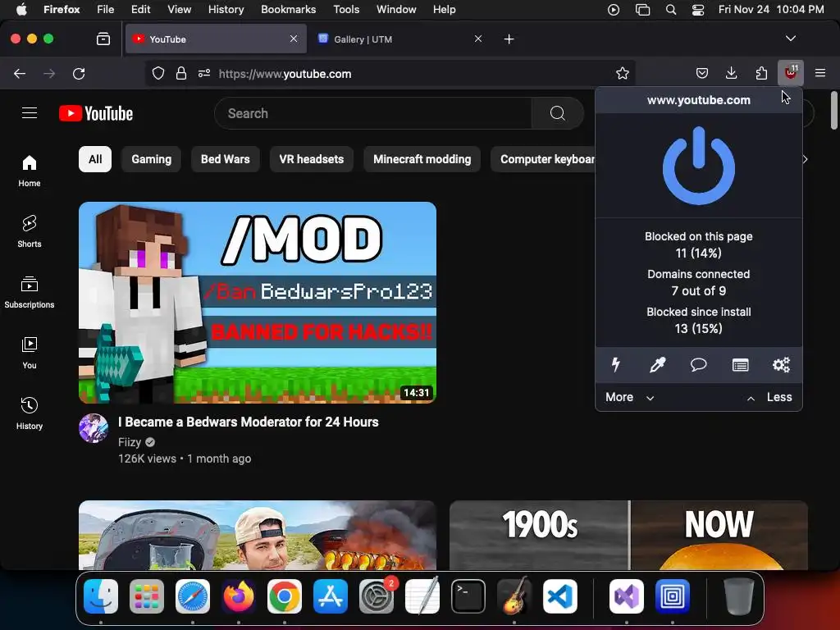
Task: Select the Bed Wars filter chip
Action: (x=225, y=159)
